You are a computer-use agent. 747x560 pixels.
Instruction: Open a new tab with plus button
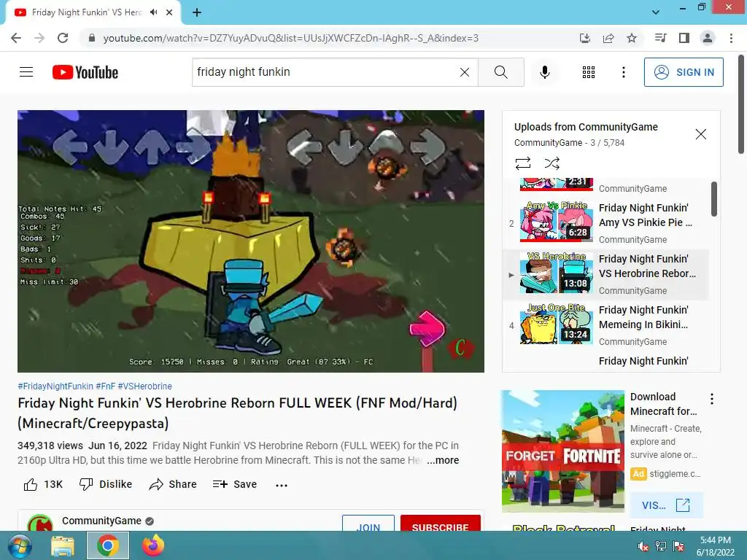(x=197, y=12)
